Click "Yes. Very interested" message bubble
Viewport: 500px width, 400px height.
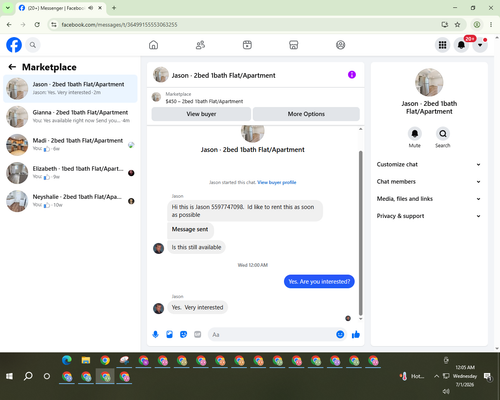point(197,307)
